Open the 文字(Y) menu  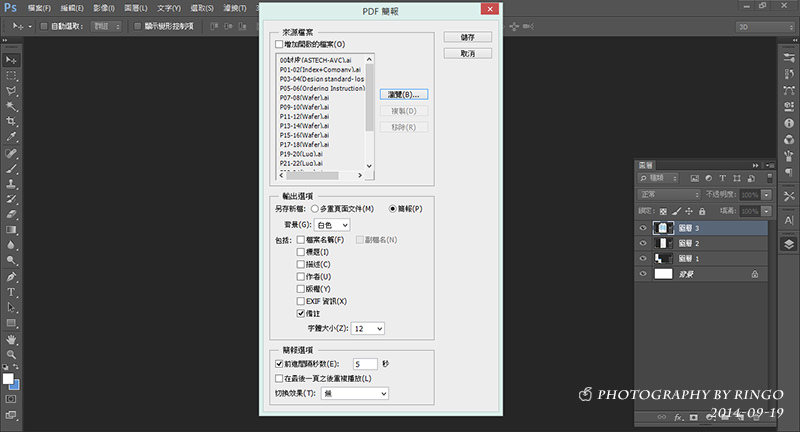click(x=169, y=8)
